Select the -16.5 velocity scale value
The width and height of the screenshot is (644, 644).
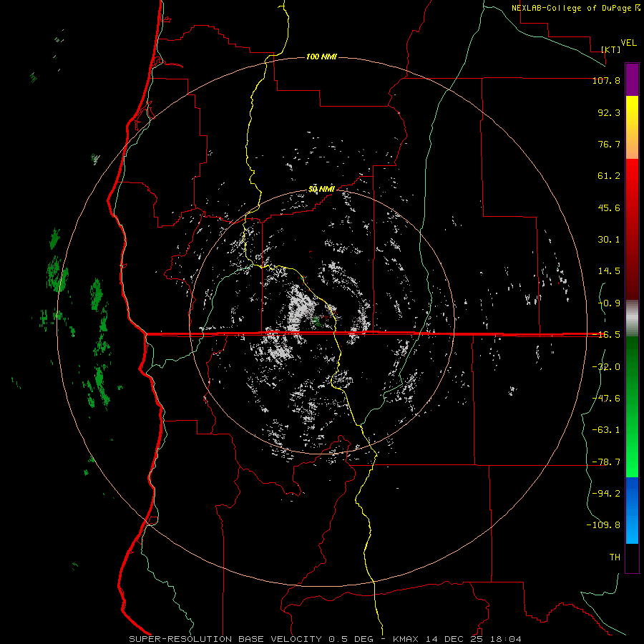[x=606, y=335]
